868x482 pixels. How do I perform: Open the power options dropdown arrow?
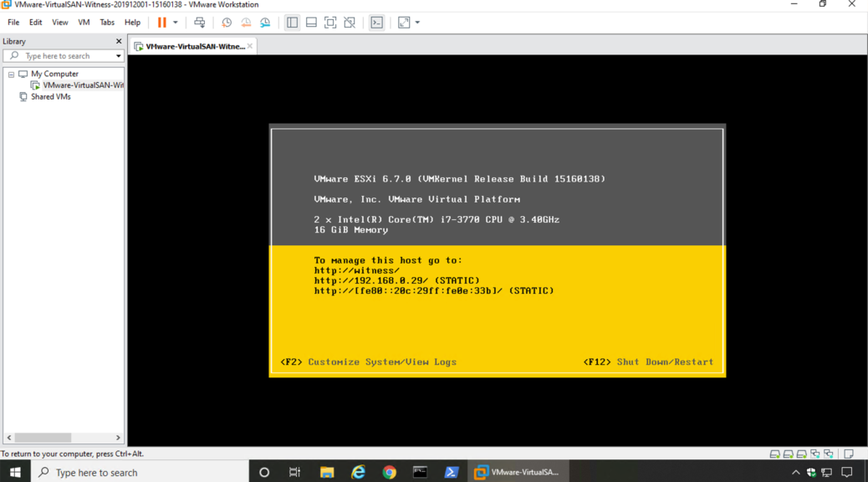(x=176, y=23)
